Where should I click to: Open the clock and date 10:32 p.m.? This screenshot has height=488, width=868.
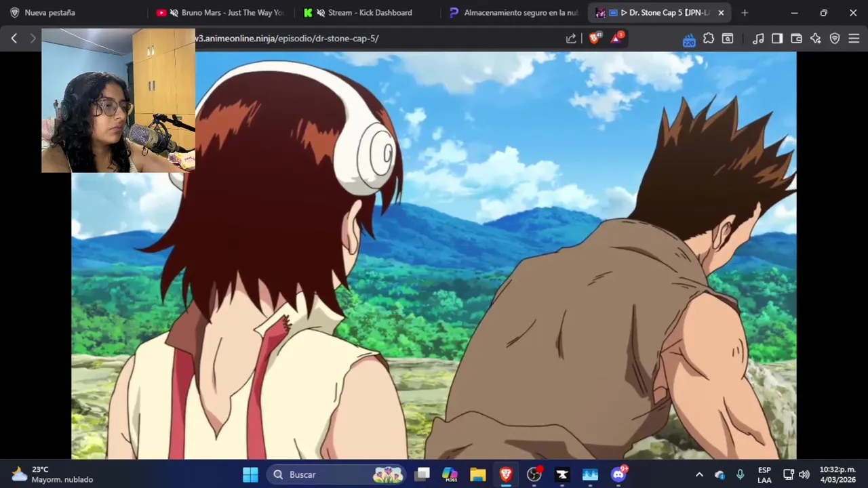[x=837, y=474]
